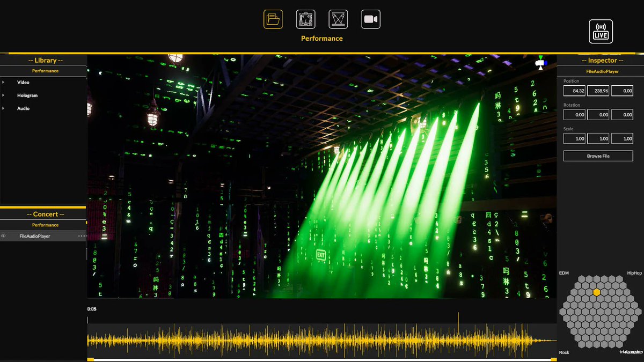Click the 0:05 timestamp above waveform
Image resolution: width=644 pixels, height=362 pixels.
pos(92,309)
